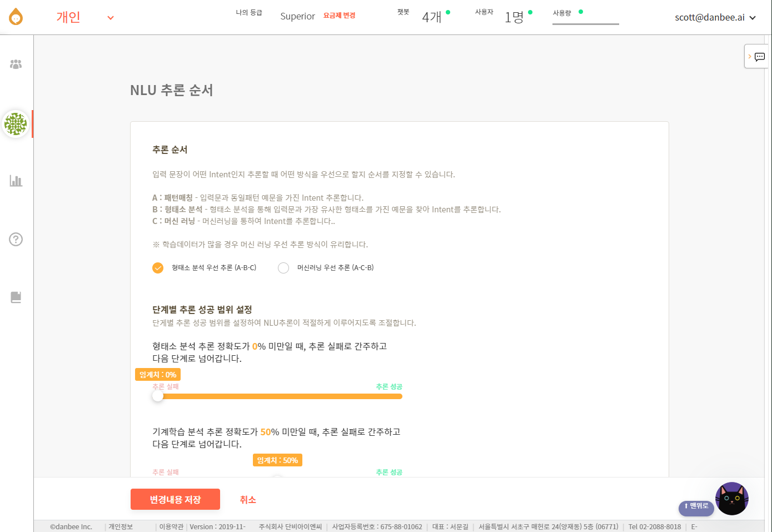The height and width of the screenshot is (532, 772).
Task: Open the scott@danbee.ai account dropdown
Action: (x=715, y=17)
